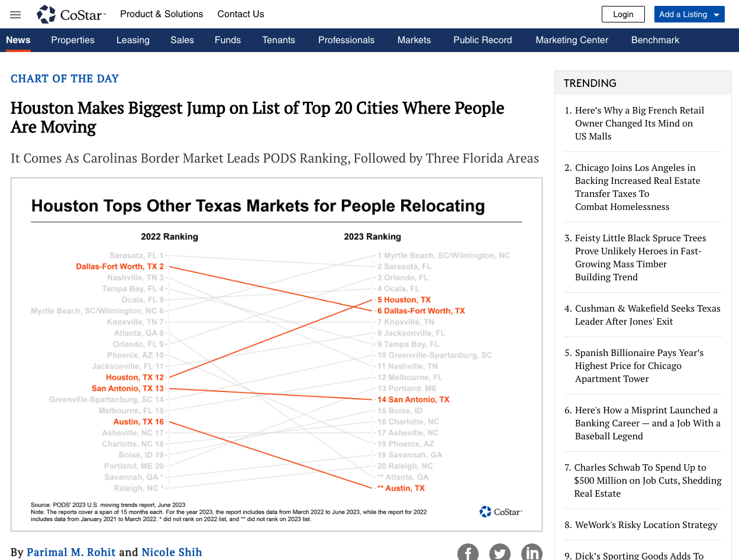Open the Contact Us link

[241, 14]
